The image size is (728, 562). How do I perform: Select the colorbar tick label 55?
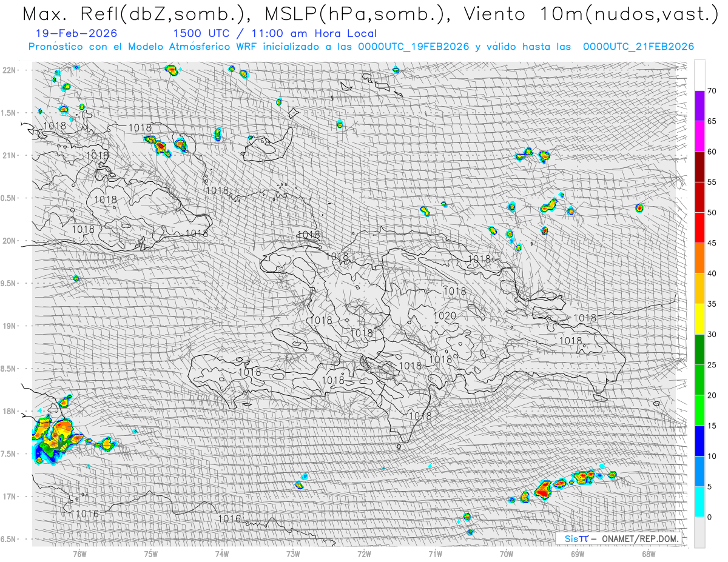pos(712,182)
